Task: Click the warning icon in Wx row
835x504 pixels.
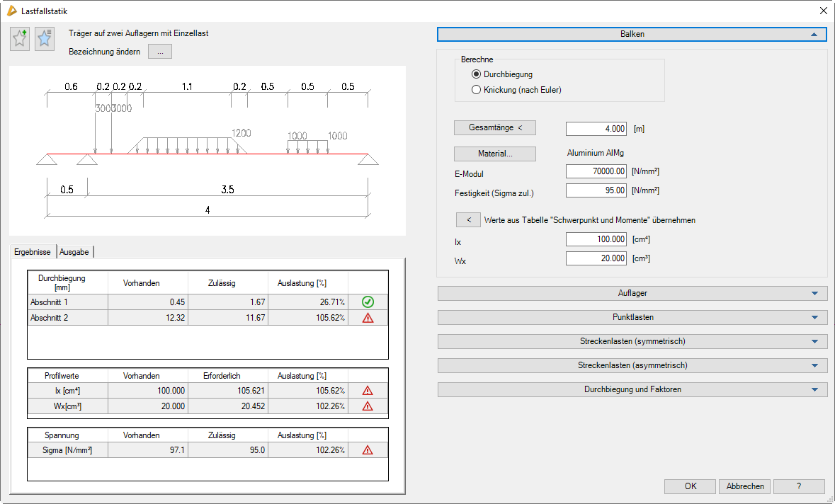Action: point(368,406)
